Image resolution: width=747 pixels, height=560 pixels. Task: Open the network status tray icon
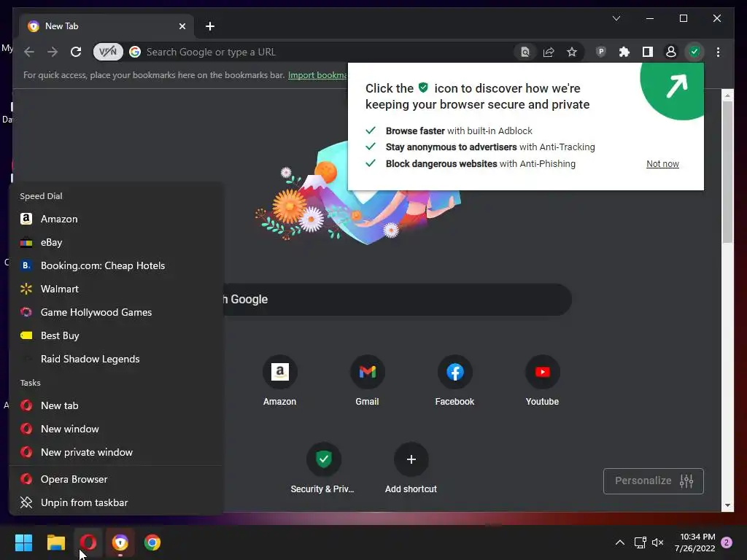coord(640,542)
